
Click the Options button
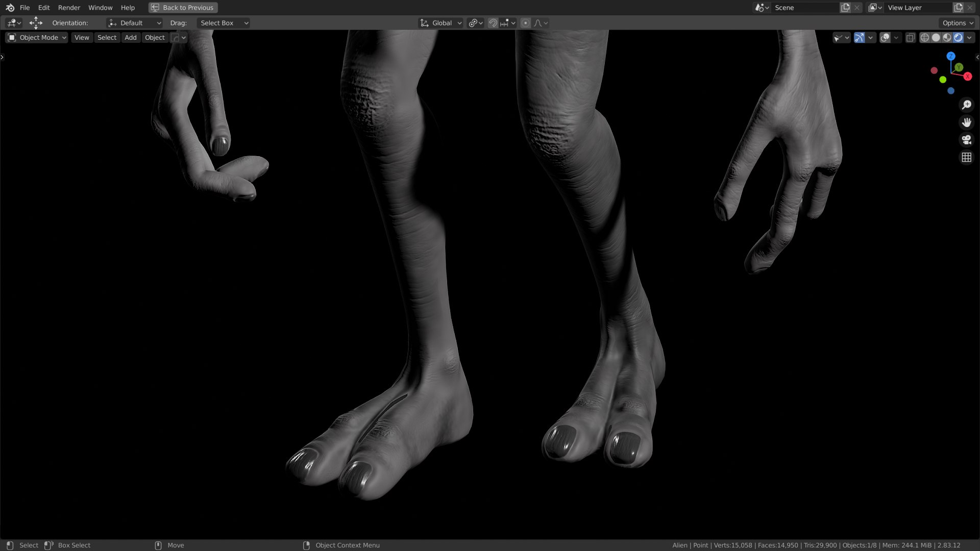pyautogui.click(x=957, y=23)
